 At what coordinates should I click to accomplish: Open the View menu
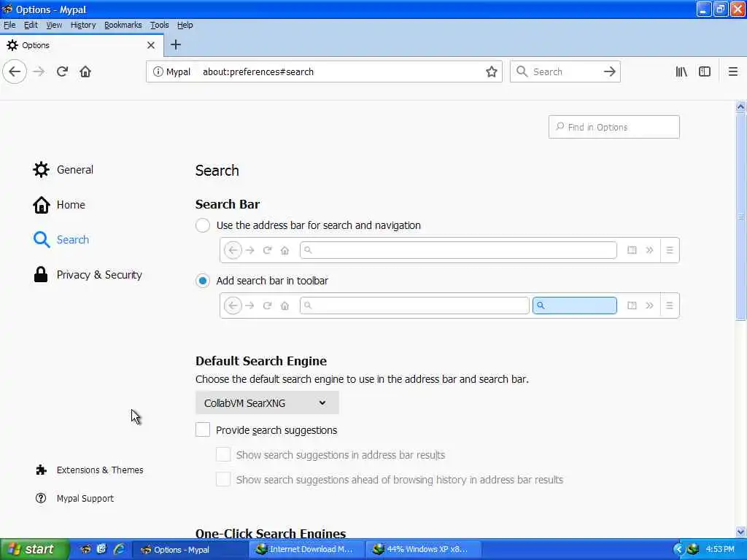pyautogui.click(x=54, y=25)
